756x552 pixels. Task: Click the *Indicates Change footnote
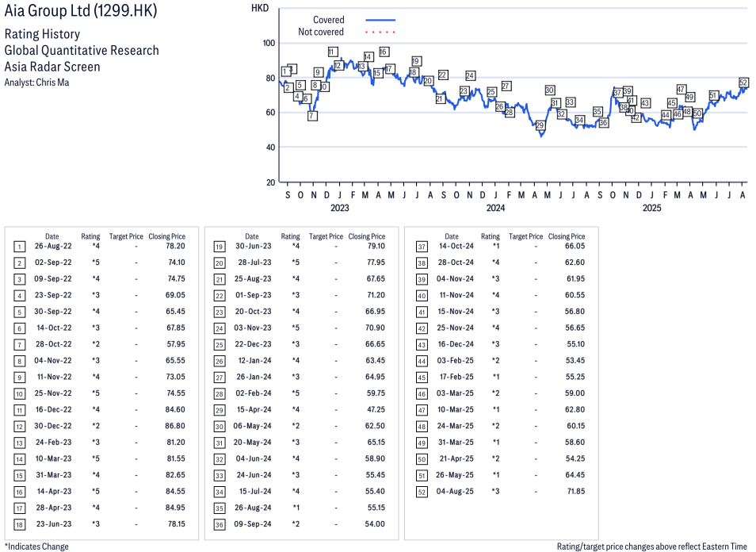36,546
